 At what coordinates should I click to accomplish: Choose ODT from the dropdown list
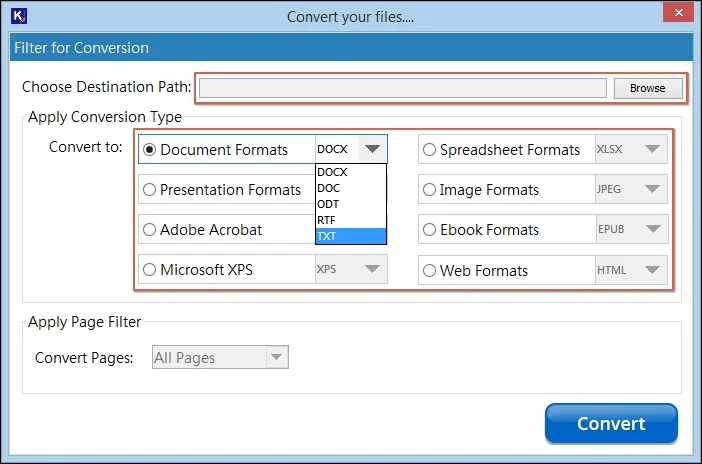pos(351,204)
